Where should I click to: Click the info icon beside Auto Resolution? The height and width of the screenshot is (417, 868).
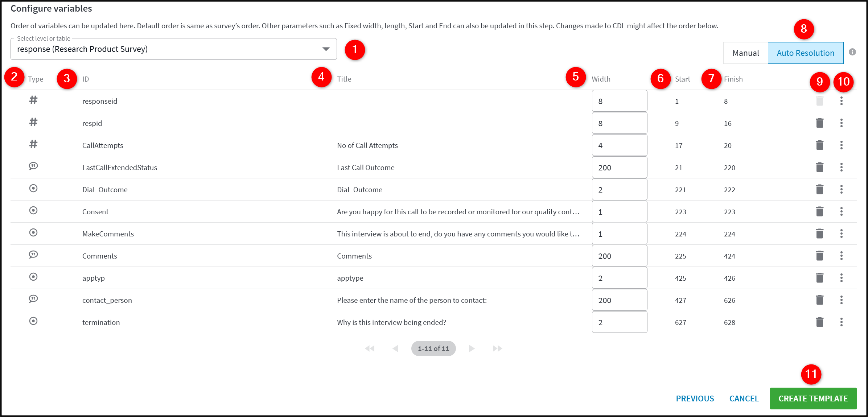point(852,52)
